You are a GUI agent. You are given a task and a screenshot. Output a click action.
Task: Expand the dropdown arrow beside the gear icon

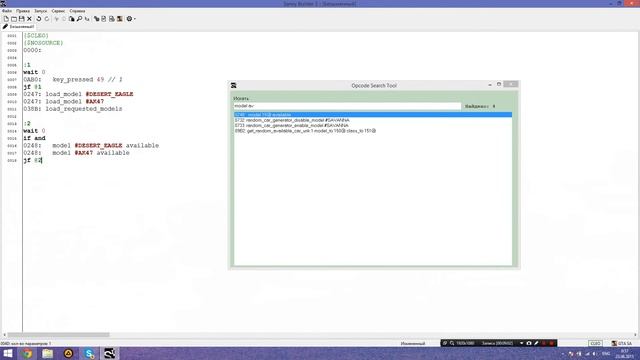[x=135, y=19]
